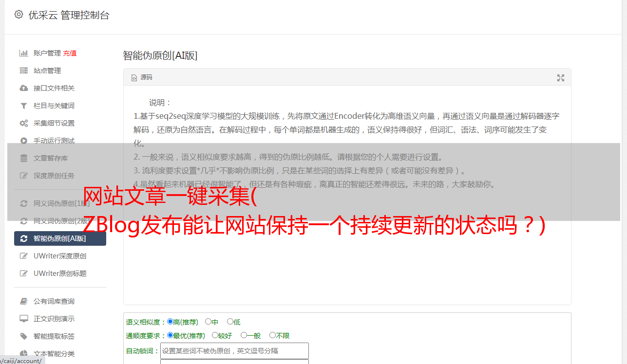Click the fullscreen expand icon in editor toolbar
The height and width of the screenshot is (364, 627).
click(x=561, y=78)
